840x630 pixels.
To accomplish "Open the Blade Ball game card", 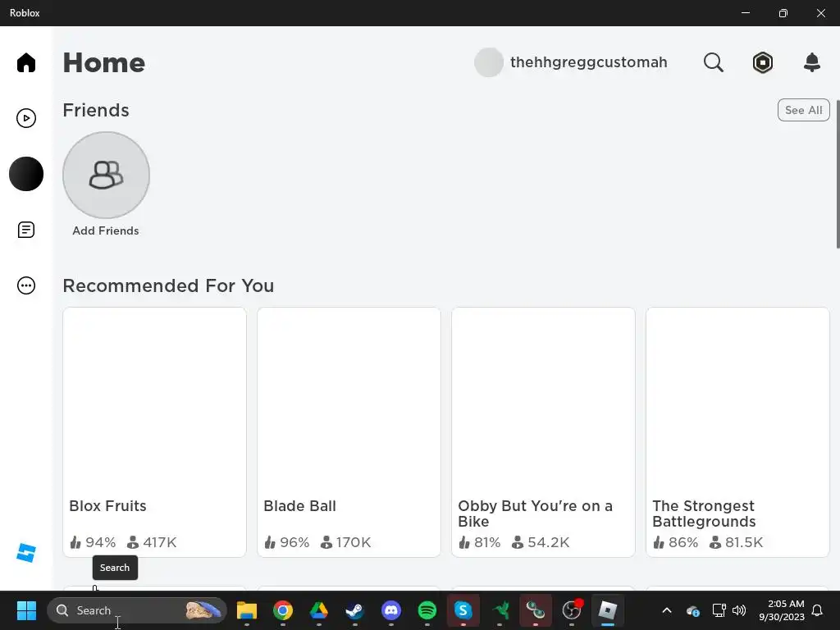I will [349, 431].
